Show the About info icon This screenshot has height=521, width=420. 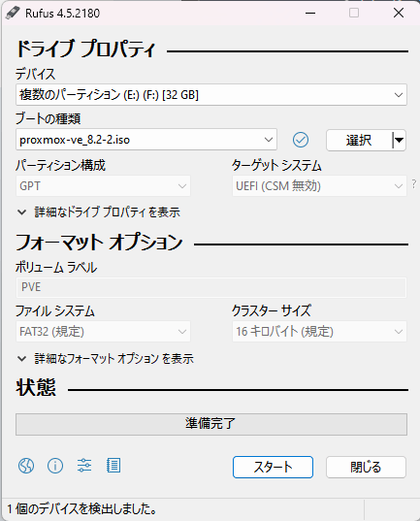click(x=55, y=466)
